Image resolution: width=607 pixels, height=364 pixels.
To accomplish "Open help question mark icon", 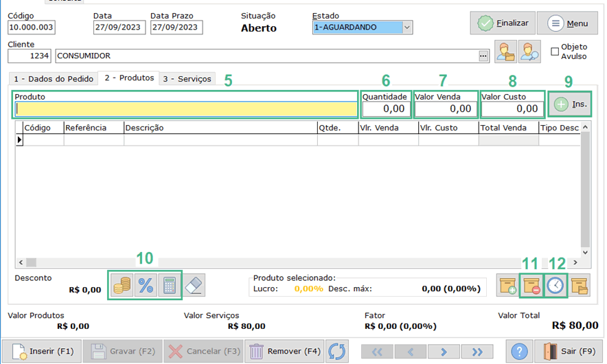I will (519, 351).
